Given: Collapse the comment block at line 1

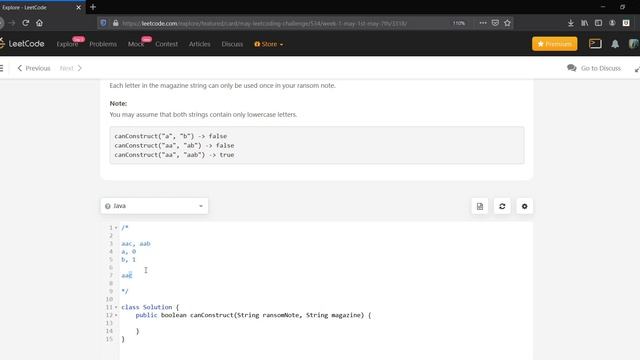Looking at the screenshot, I should click(x=116, y=228).
